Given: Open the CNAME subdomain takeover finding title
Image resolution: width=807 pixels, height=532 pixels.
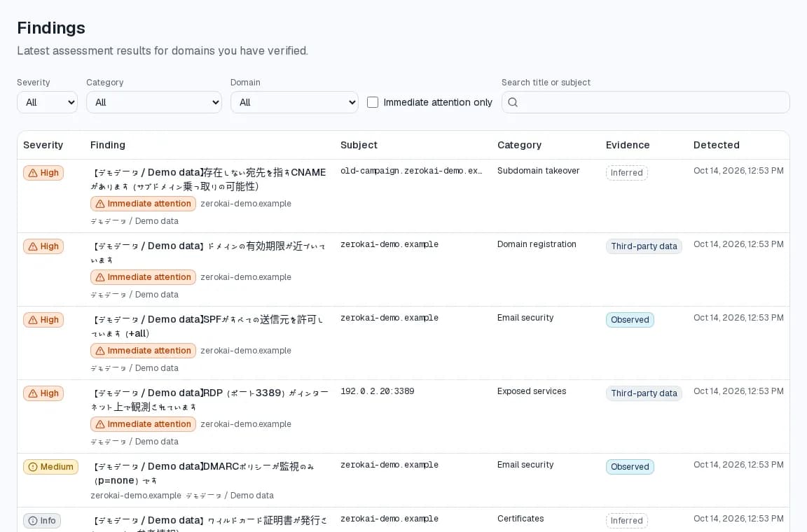Looking at the screenshot, I should 209,180.
